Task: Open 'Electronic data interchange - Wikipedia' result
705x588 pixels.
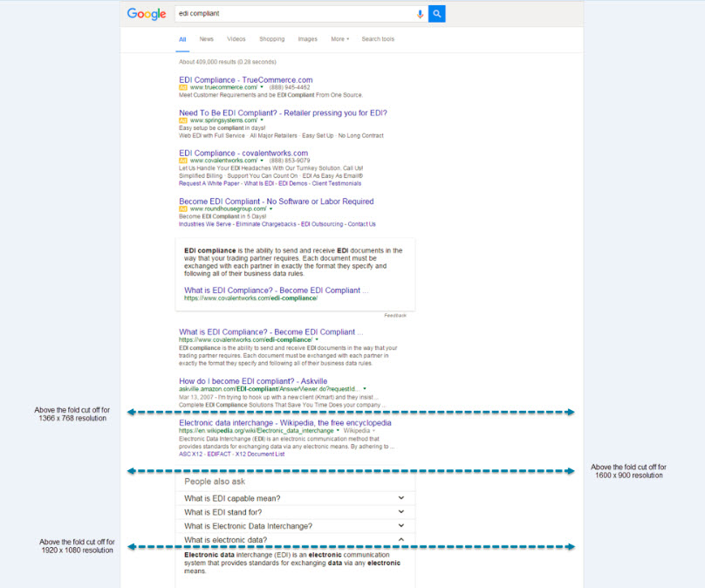Action: [285, 423]
